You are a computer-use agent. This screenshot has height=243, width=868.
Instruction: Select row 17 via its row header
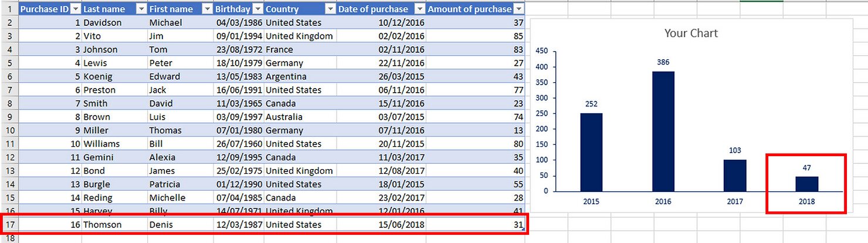pyautogui.click(x=9, y=225)
